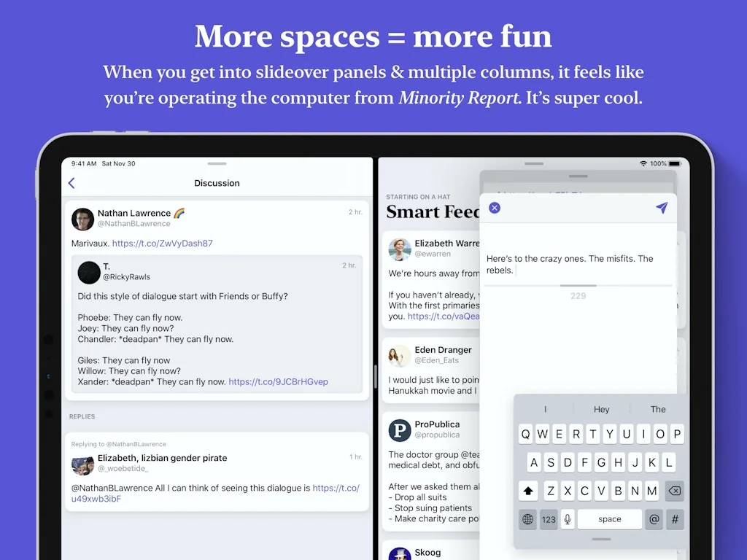
Task: Open the t.co link in Elizabeth Warren's tweet
Action: pos(445,316)
